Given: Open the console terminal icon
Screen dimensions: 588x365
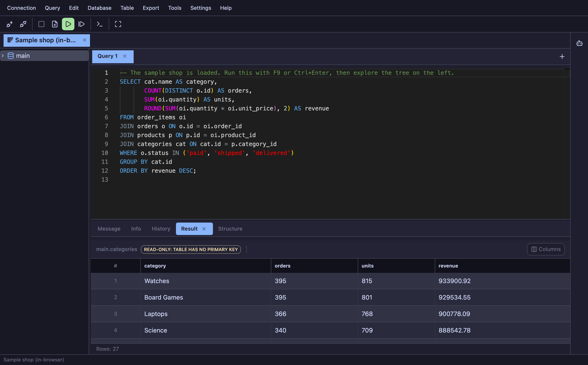Looking at the screenshot, I should 100,24.
